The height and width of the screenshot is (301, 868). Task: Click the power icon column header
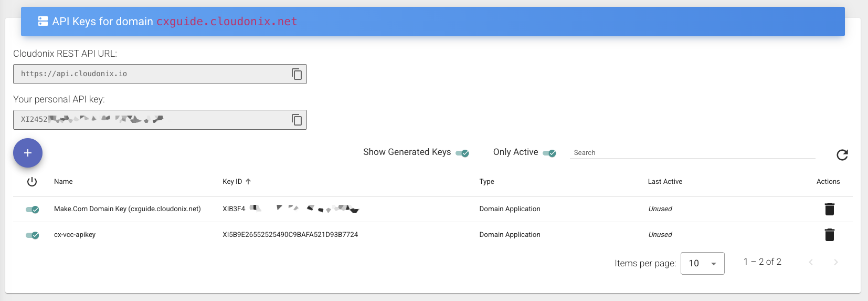32,182
